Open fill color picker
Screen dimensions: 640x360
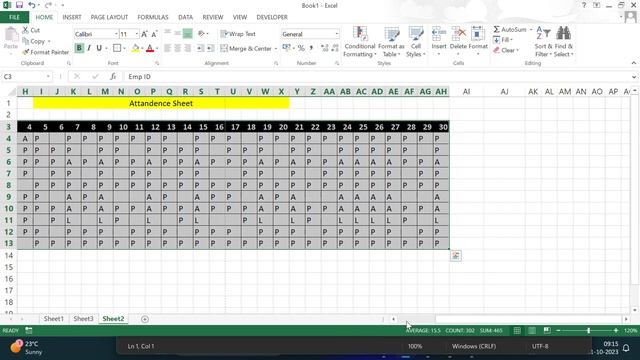[142, 49]
